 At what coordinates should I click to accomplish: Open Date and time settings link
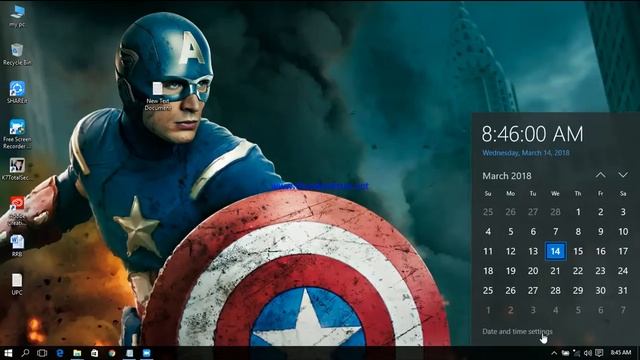pos(517,331)
